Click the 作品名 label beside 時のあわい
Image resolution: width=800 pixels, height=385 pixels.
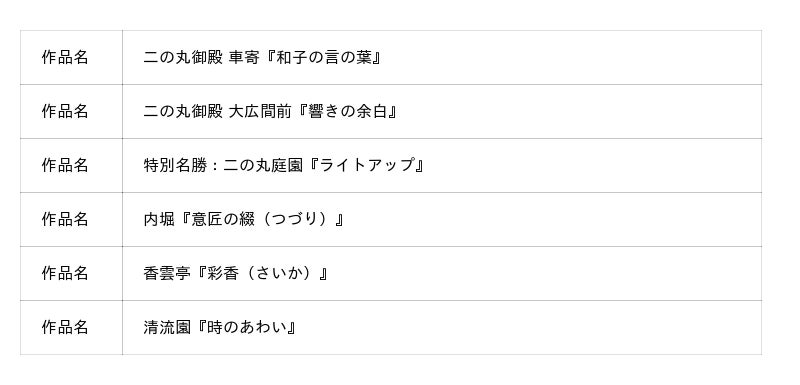point(65,327)
